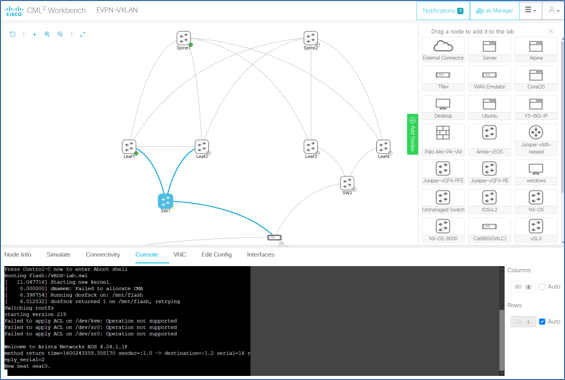Select the External Connector cloud node type

click(443, 50)
